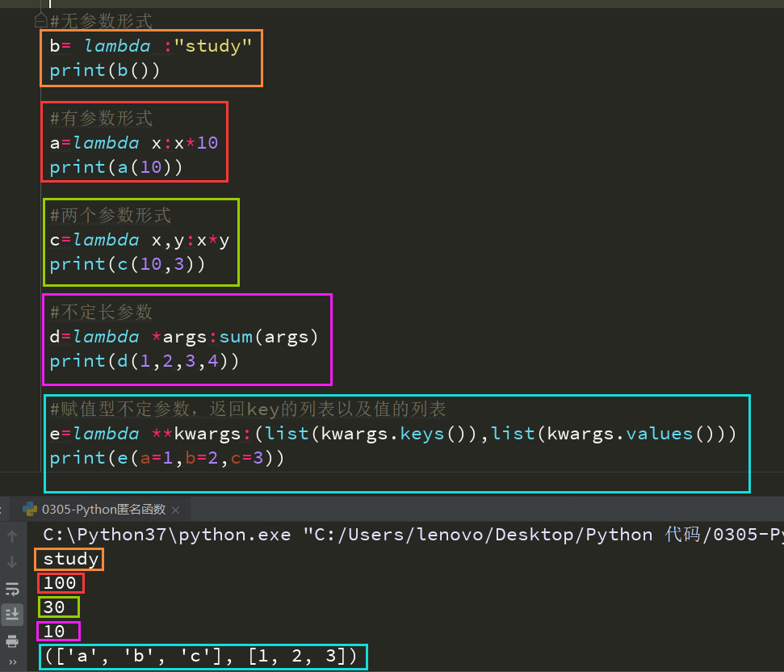Place cursor on print(b()) line
The height and width of the screenshot is (672, 784).
pos(104,70)
